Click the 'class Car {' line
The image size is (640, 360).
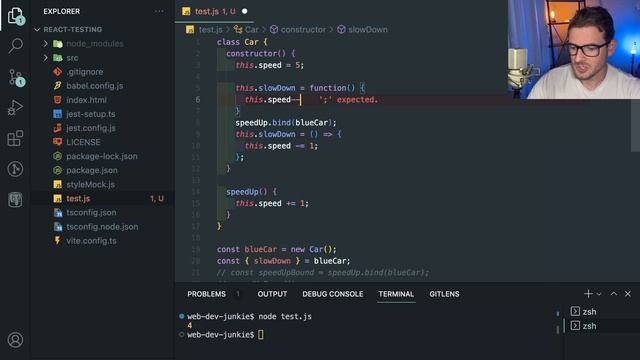click(242, 42)
